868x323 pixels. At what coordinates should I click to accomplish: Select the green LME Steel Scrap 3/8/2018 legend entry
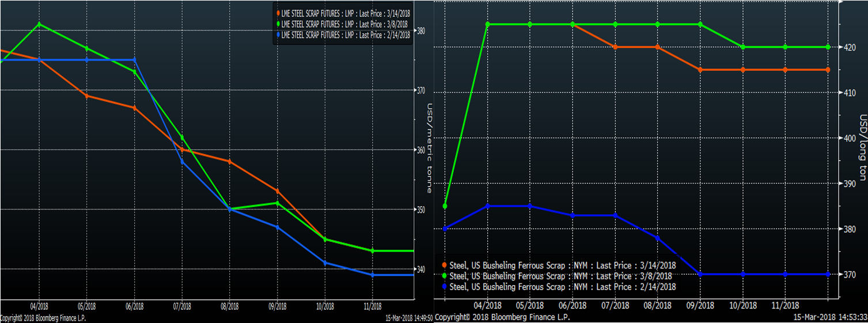click(x=343, y=24)
